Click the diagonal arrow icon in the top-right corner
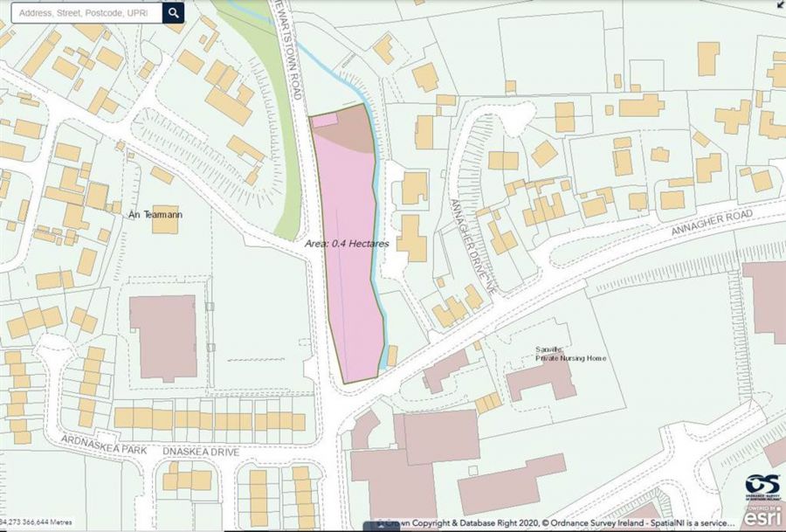 [779, 5]
